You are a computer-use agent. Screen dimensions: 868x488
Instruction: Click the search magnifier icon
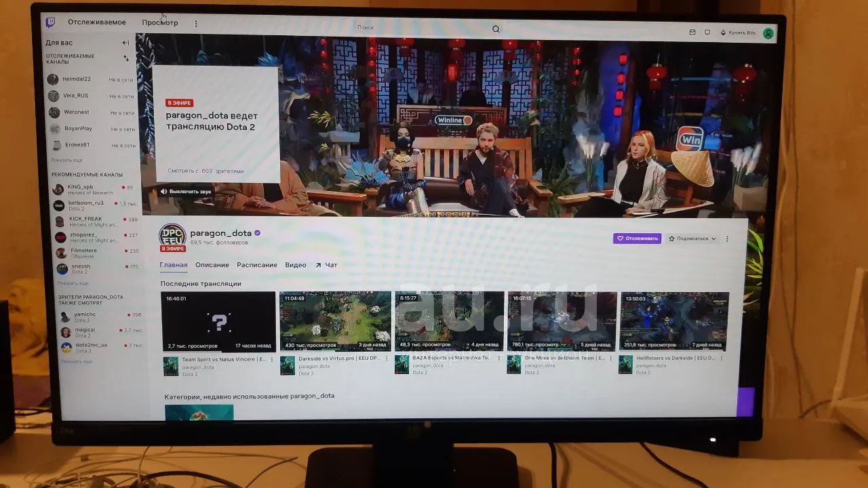[x=496, y=29]
